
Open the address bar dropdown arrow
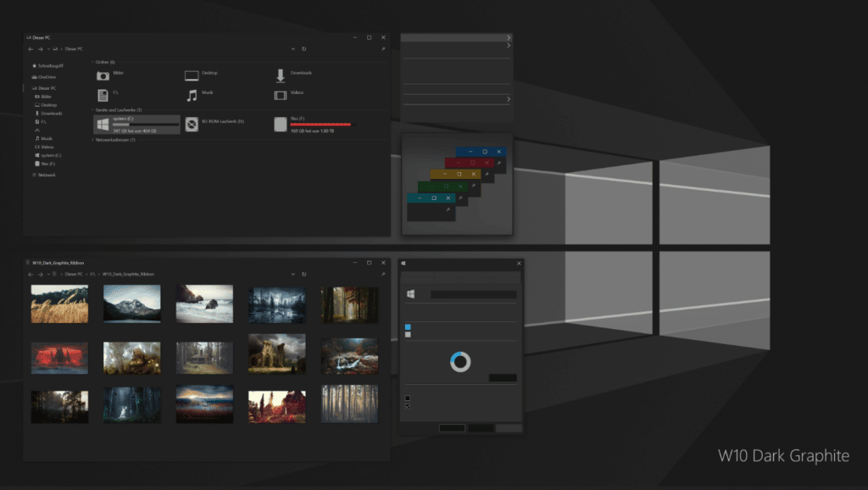pyautogui.click(x=293, y=49)
